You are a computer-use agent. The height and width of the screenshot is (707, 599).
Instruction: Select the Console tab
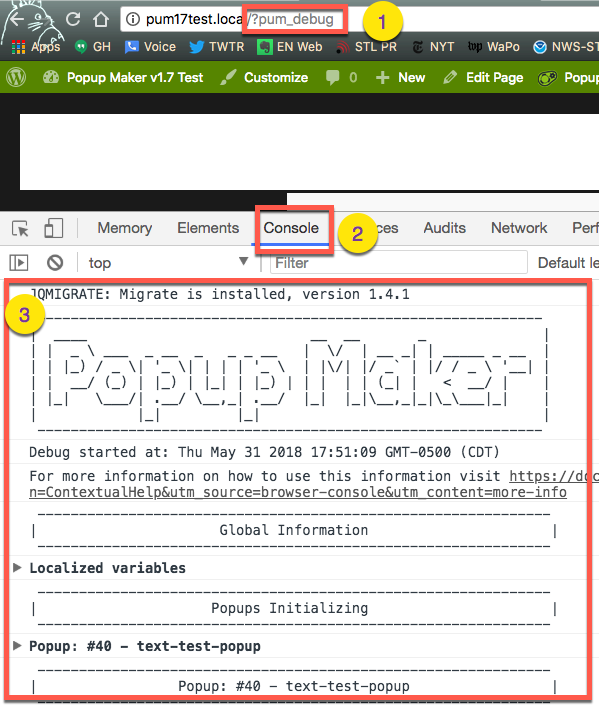click(291, 228)
